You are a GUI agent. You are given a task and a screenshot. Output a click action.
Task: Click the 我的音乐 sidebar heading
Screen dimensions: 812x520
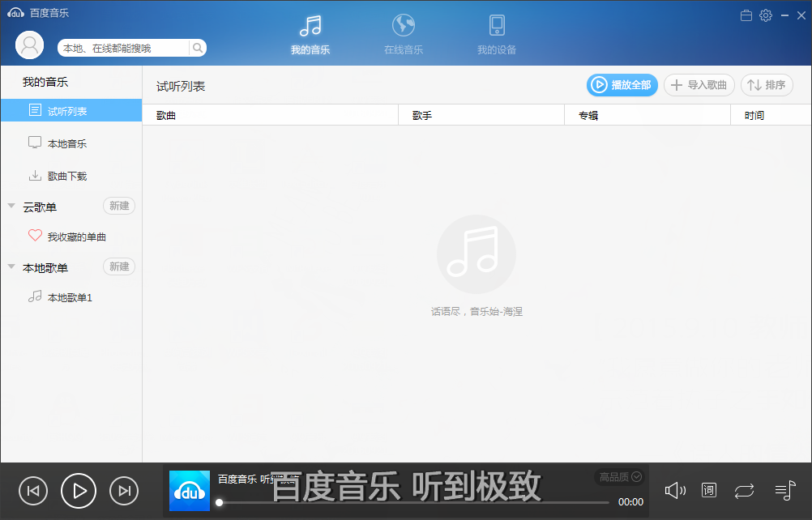(45, 82)
